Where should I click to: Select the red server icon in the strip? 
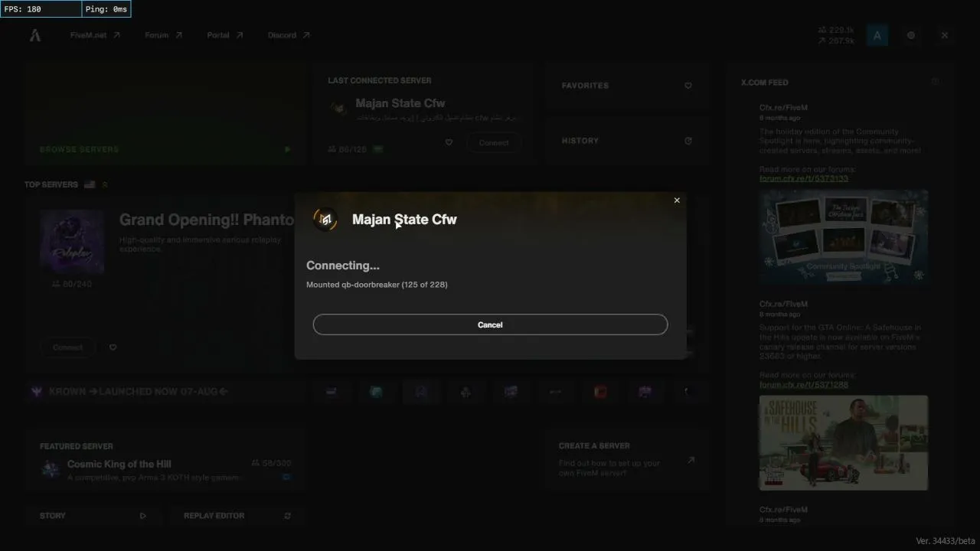(600, 392)
